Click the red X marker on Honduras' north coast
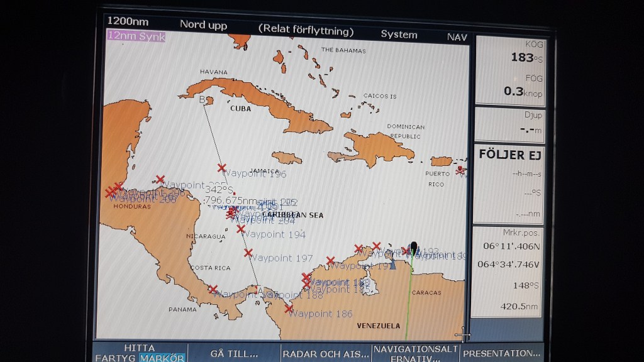Viewport: 644px width, 362px height. [x=160, y=180]
